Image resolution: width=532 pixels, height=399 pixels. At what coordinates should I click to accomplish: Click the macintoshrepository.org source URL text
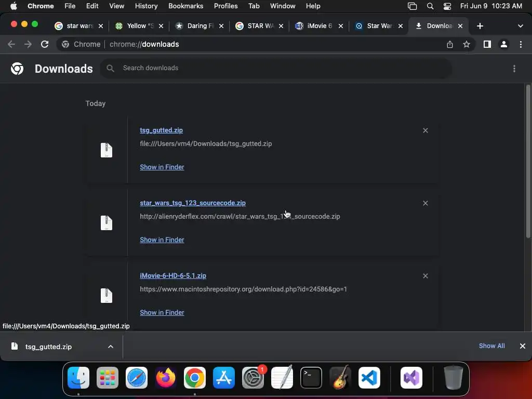point(243,289)
